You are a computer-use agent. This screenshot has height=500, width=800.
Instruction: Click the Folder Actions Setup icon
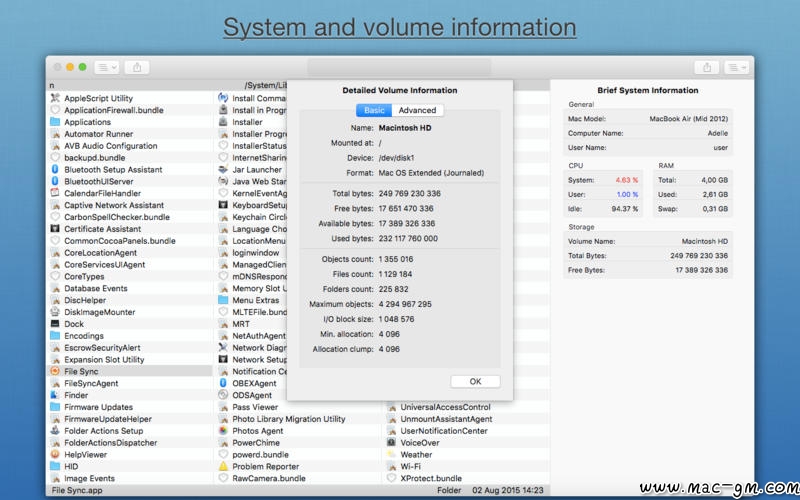coord(55,431)
